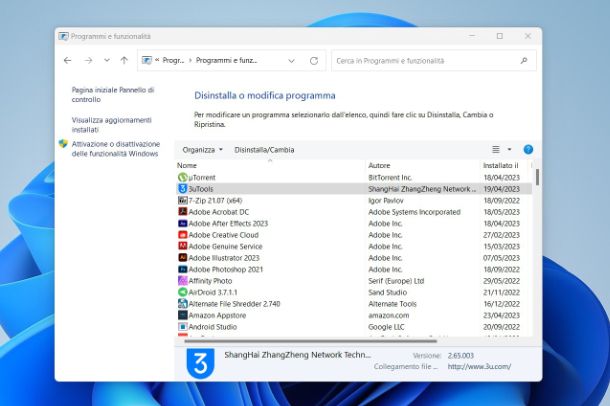Image resolution: width=610 pixels, height=406 pixels.
Task: Open Pagina iniziale Pannello di controllo link
Action: [113, 94]
